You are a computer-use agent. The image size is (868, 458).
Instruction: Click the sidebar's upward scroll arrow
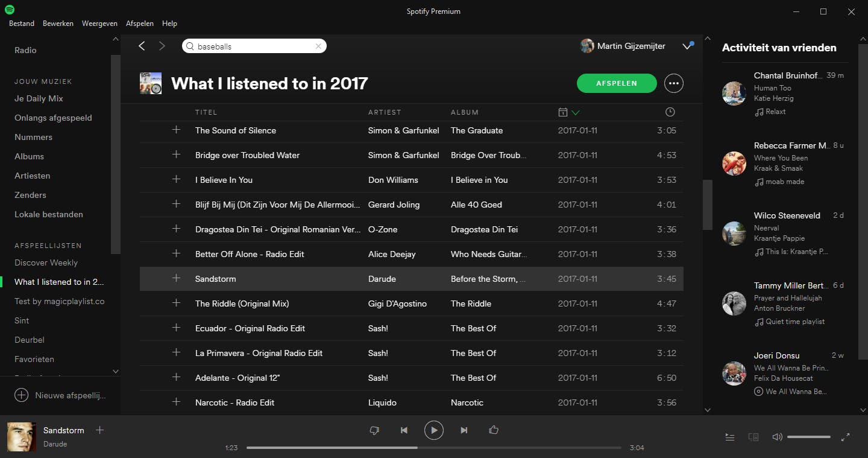116,39
